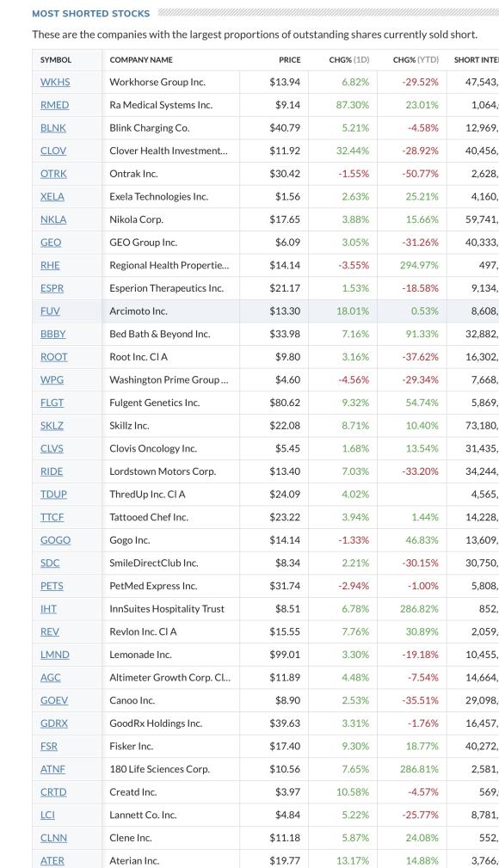
Task: Click the COMPANY NAME column header
Action: pos(141,59)
